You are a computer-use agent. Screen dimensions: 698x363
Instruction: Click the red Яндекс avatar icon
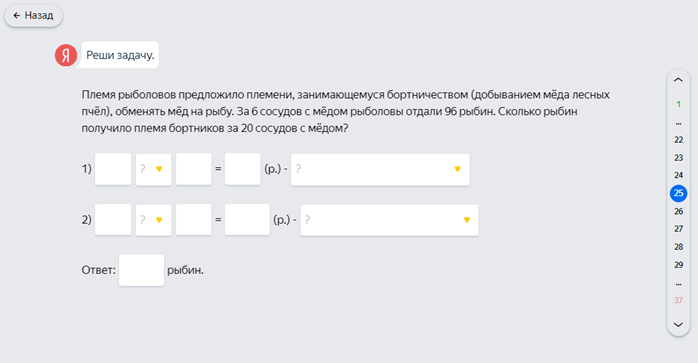(66, 55)
